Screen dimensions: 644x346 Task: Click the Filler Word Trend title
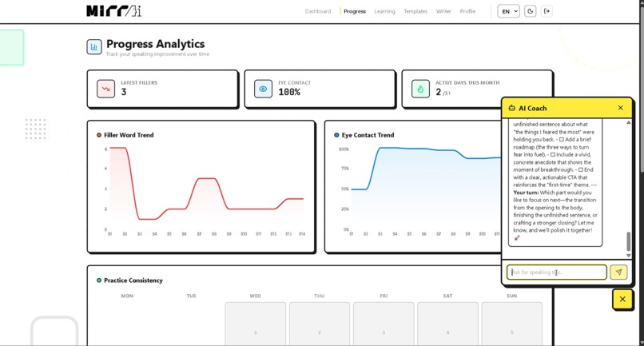(129, 135)
